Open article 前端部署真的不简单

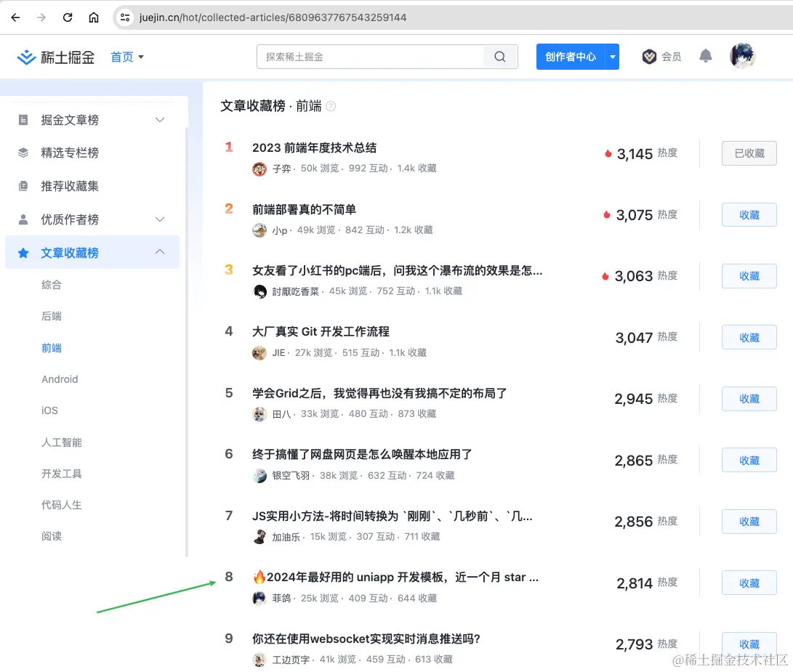click(304, 209)
